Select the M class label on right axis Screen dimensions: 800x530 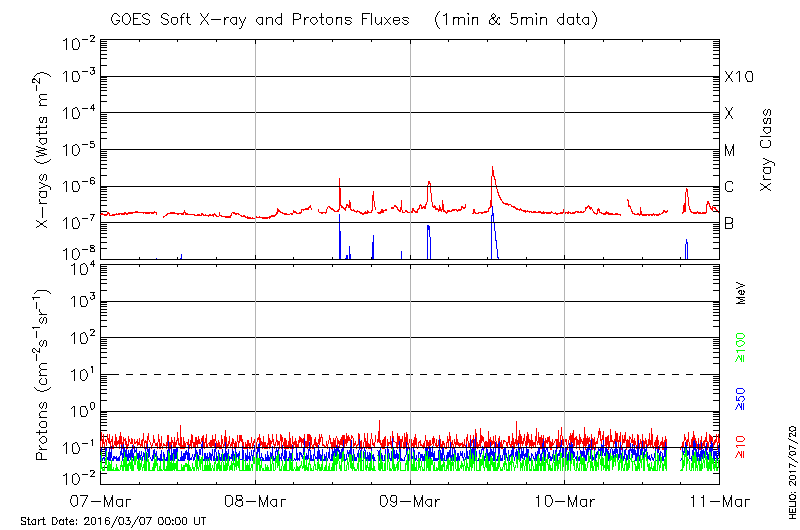point(730,151)
